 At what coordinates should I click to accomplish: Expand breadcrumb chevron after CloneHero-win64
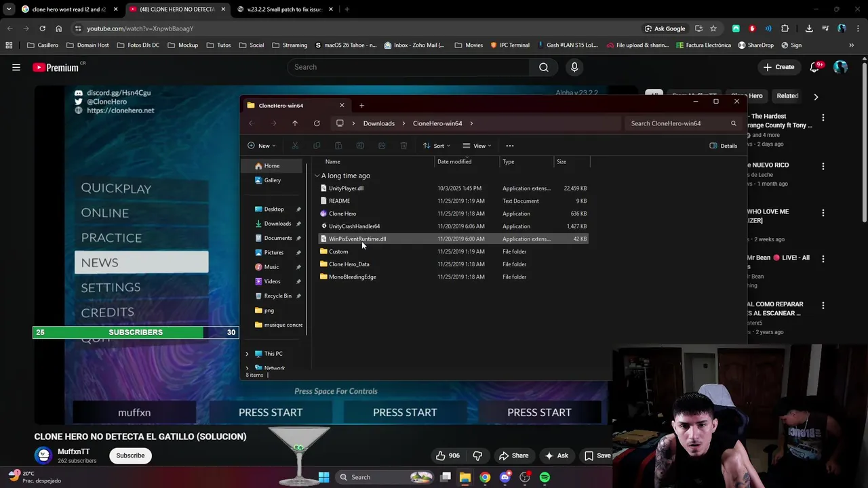click(x=471, y=123)
